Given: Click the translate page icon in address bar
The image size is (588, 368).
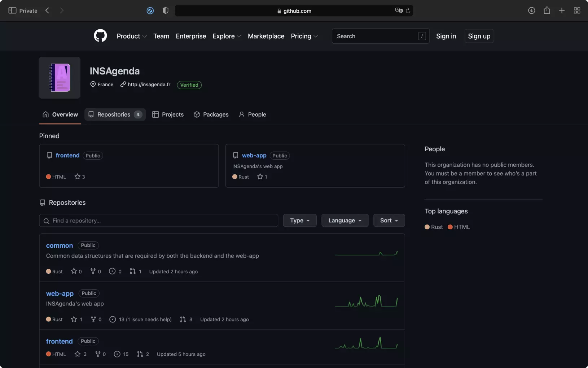Looking at the screenshot, I should (399, 10).
